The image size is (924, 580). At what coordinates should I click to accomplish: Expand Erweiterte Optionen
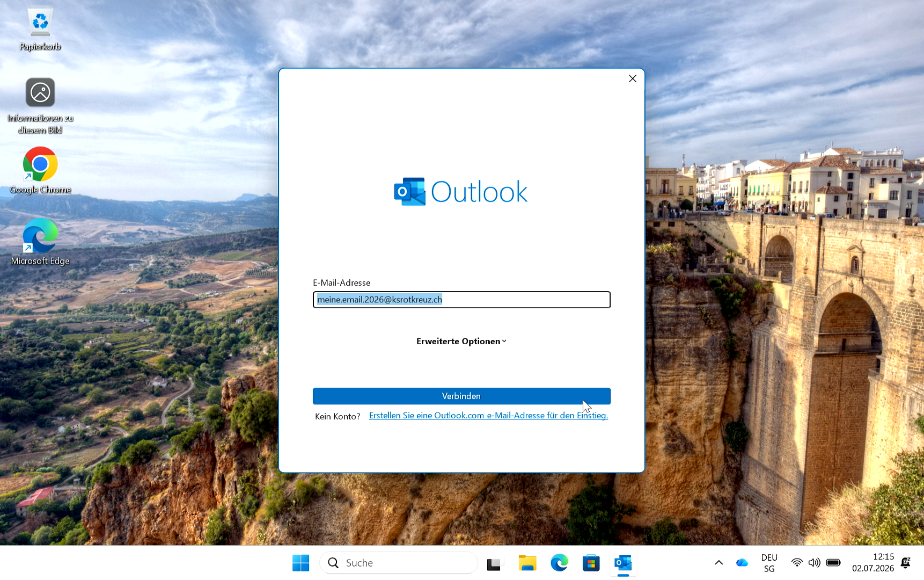pos(461,342)
